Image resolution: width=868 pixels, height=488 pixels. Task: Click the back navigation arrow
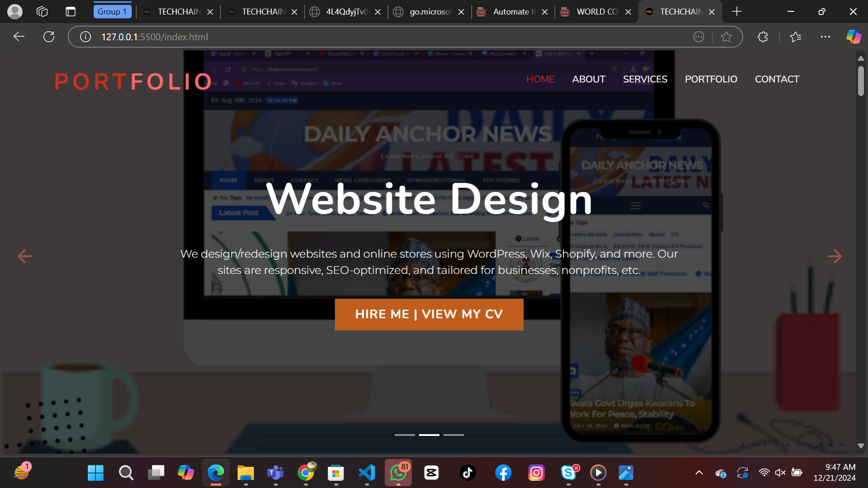point(19,37)
